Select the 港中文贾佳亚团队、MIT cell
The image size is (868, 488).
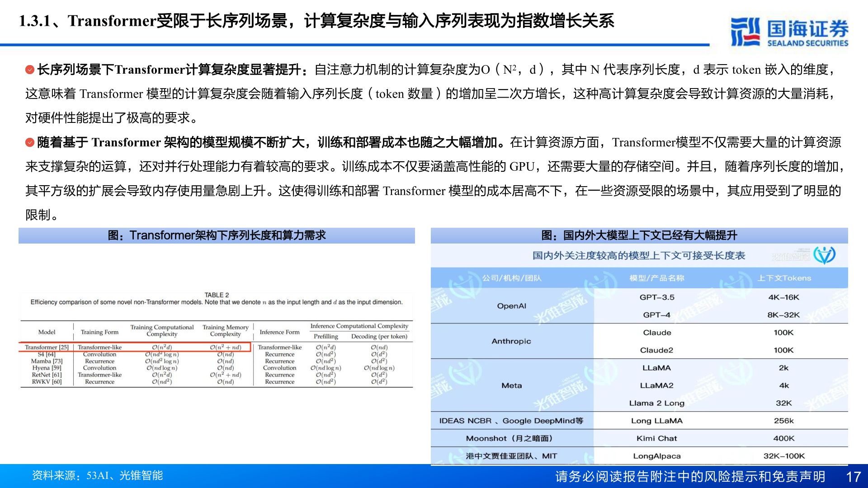click(511, 456)
